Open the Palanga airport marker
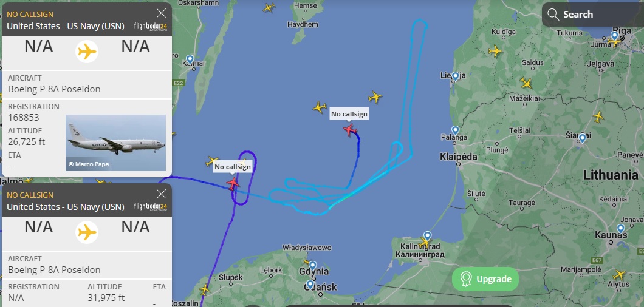 click(455, 130)
